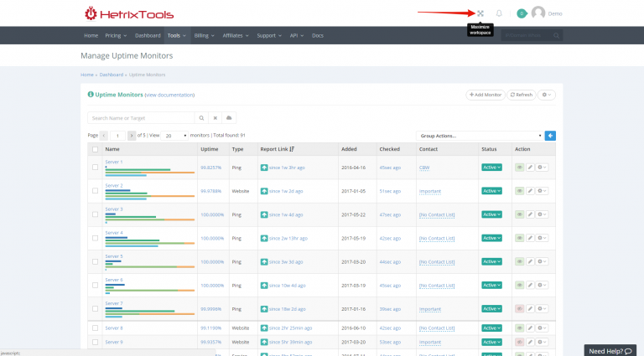The image size is (644, 356).
Task: Edit Server 2 with pencil icon
Action: pos(530,191)
